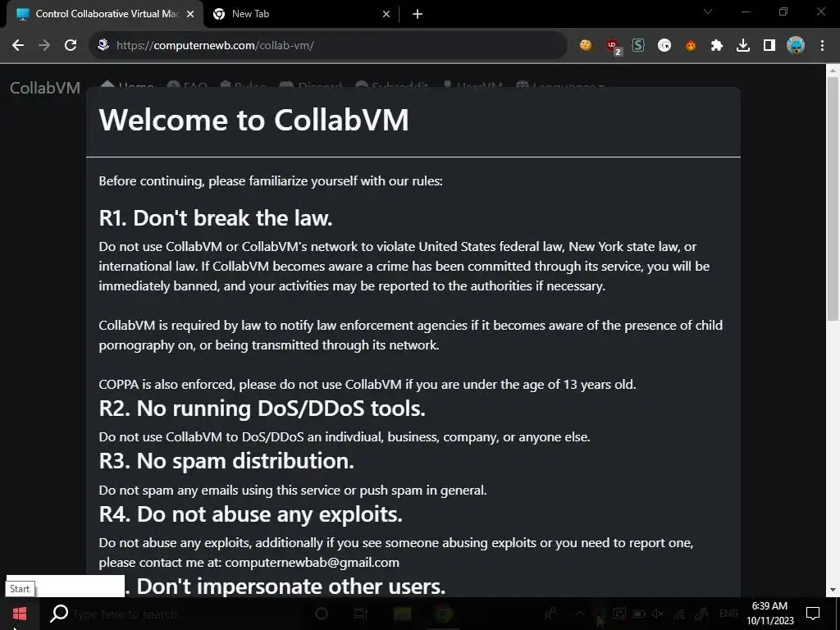Select the Control Collaborative Virtual Machines tab
This screenshot has height=630, width=840.
click(x=105, y=15)
